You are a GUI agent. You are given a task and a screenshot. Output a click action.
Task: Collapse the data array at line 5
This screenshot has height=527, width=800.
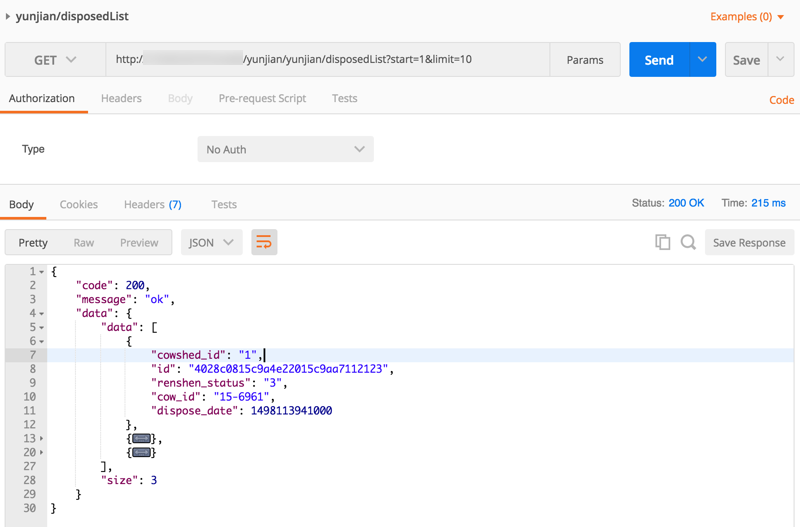click(41, 328)
